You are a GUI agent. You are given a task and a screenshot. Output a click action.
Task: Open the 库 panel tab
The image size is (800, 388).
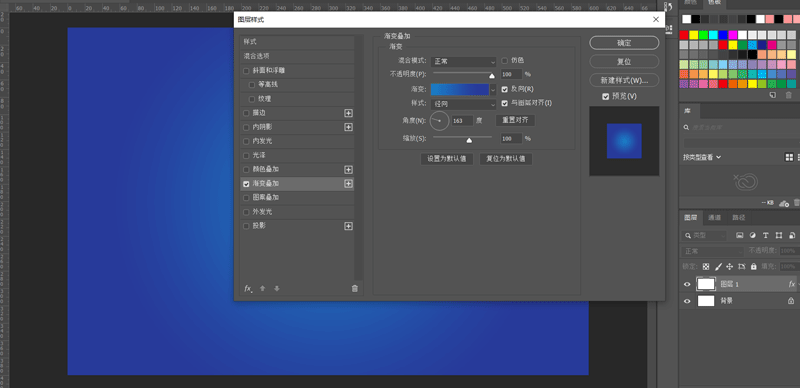point(687,111)
